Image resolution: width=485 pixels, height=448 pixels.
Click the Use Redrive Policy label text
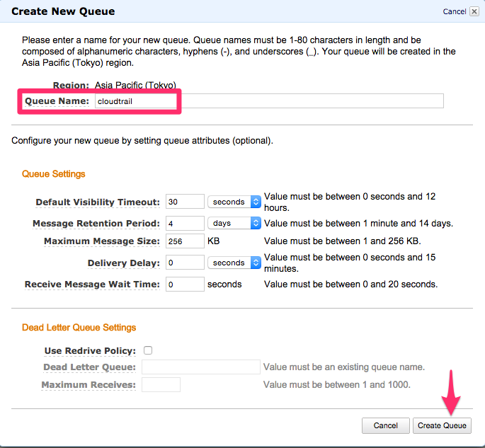[90, 351]
